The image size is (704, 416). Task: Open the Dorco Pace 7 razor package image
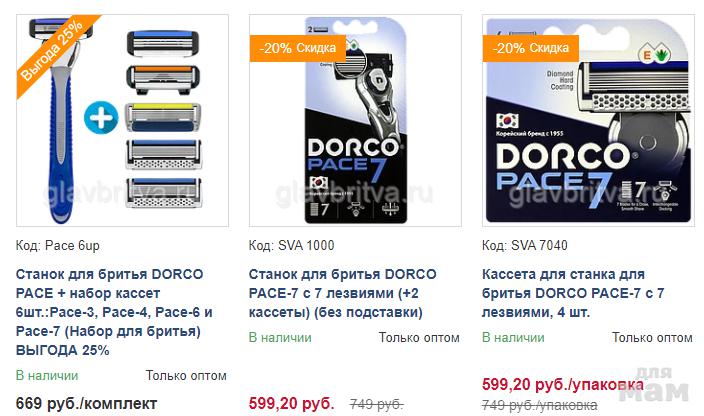(355, 120)
